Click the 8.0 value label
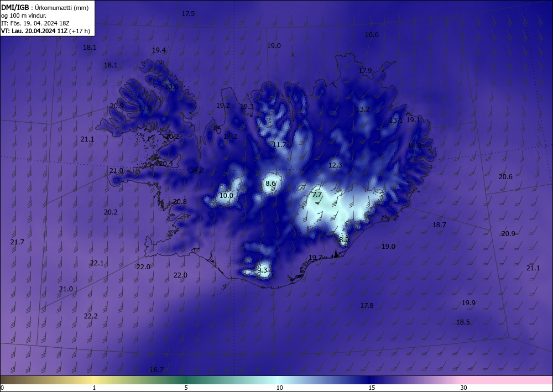 (343, 240)
